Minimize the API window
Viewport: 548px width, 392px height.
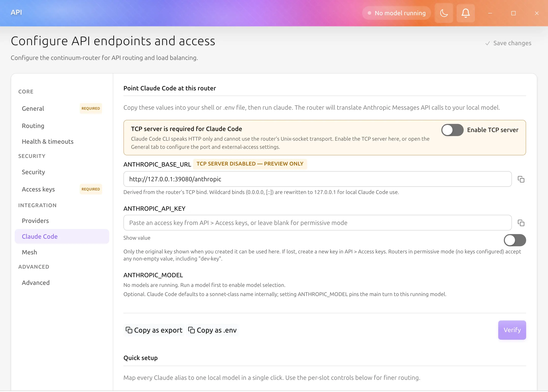[x=490, y=13]
